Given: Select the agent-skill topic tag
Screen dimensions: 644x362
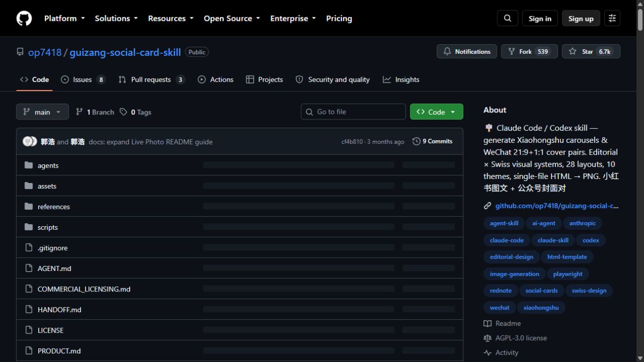Looking at the screenshot, I should click(x=504, y=223).
